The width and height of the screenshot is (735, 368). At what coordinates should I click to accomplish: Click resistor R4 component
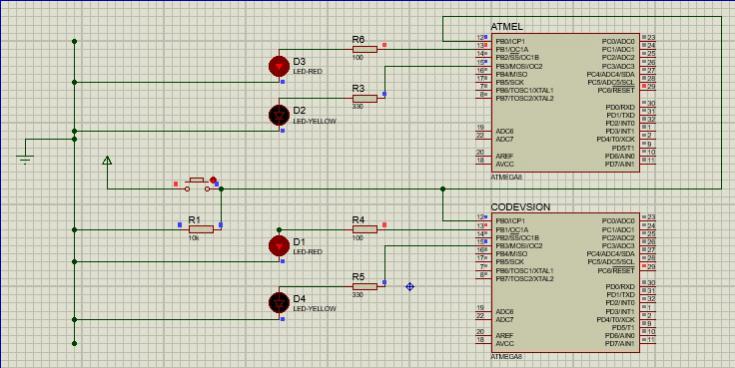[365, 229]
